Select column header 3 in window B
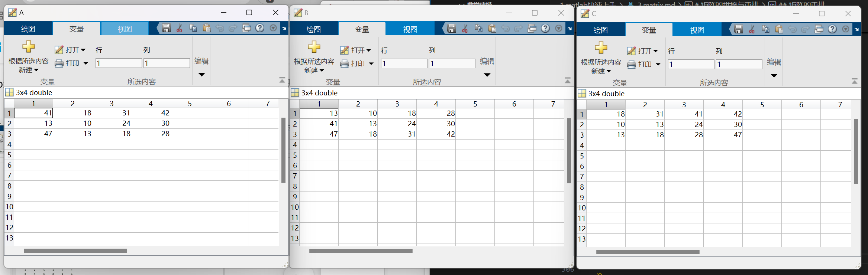 pyautogui.click(x=397, y=104)
